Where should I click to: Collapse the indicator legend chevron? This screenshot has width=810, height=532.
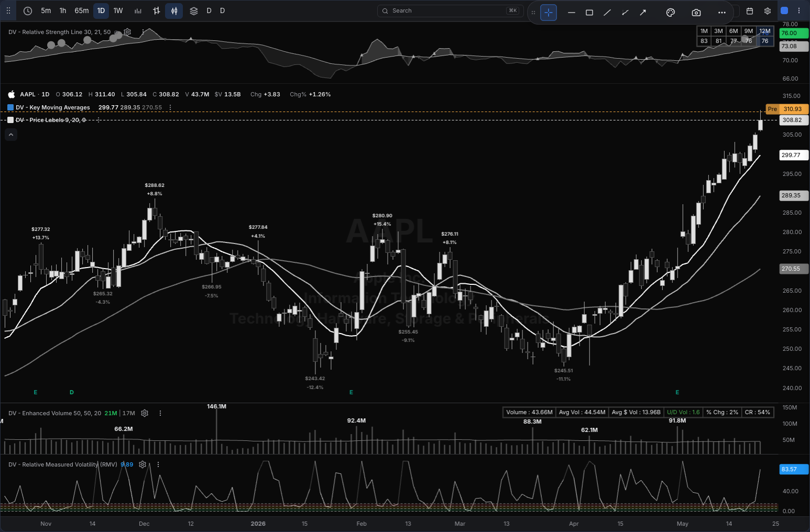coord(11,135)
